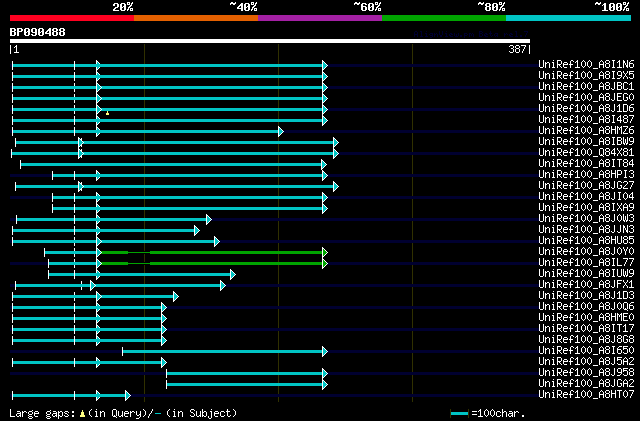Screen dimensions: 640x421
Task: Select the UniRef100_A8HME0 label
Action: [586, 318]
